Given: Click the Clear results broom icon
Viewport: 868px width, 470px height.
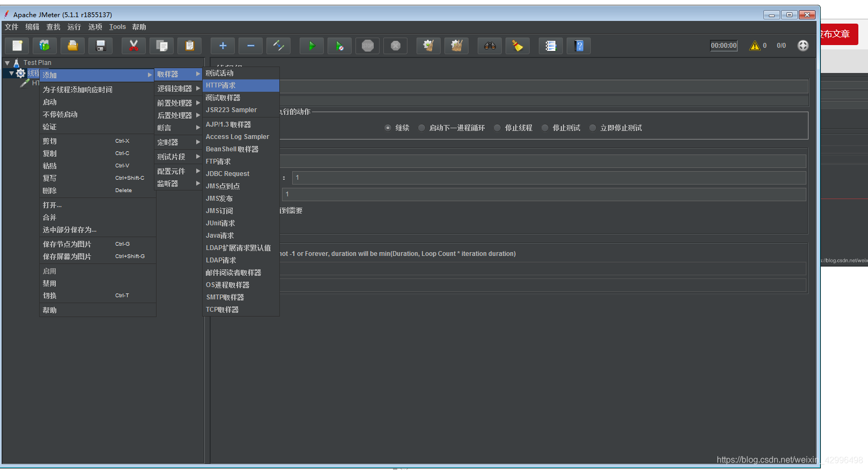Looking at the screenshot, I should (x=429, y=46).
